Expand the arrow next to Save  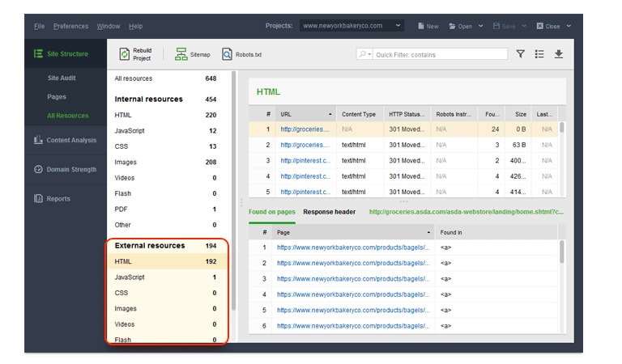click(x=524, y=26)
